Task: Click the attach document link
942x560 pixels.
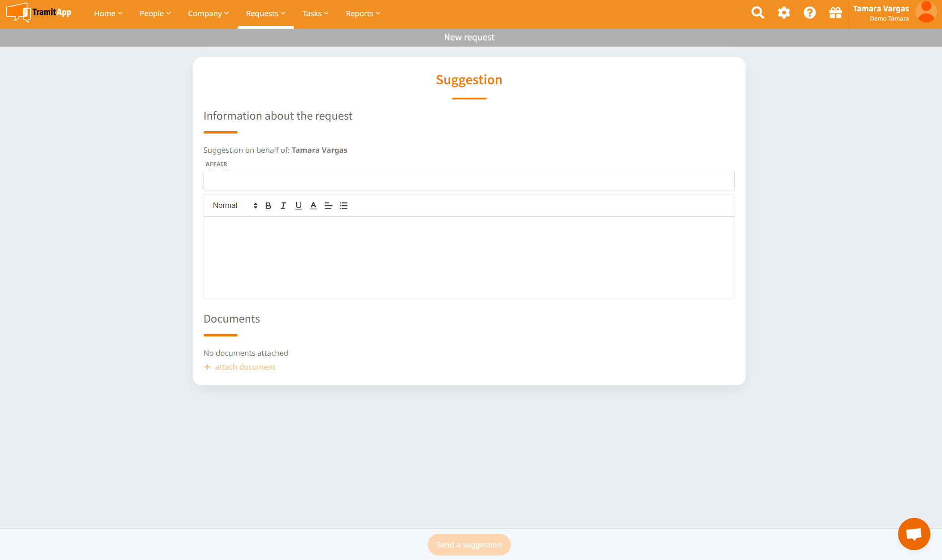Action: click(x=245, y=367)
